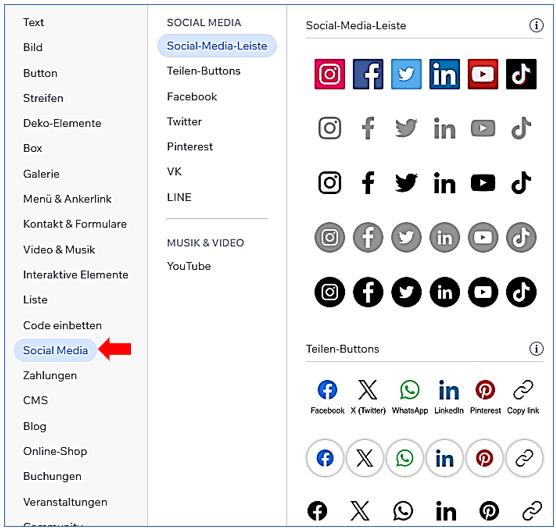Open the Facebook subcategory
556x531 pixels.
tap(192, 96)
